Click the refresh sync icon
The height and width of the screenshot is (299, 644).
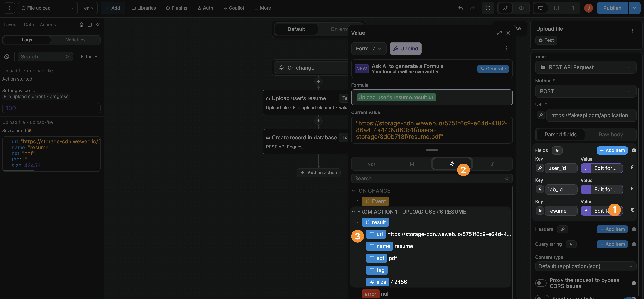click(x=488, y=8)
